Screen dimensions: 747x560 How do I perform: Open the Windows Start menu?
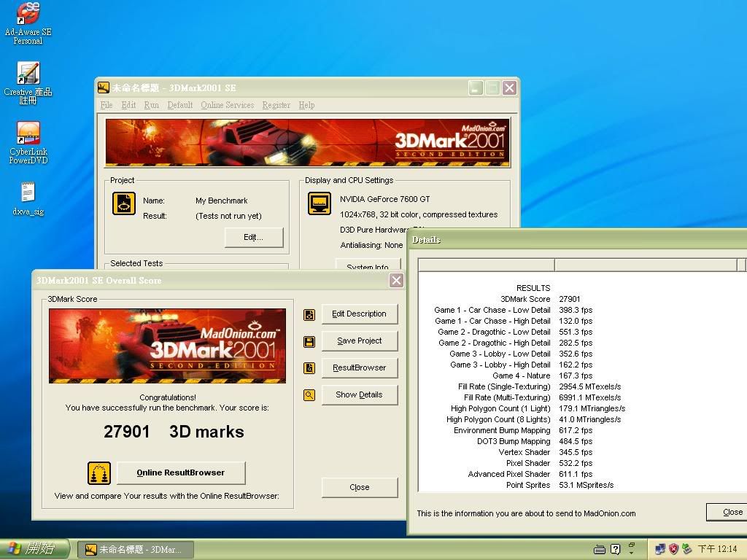point(35,549)
